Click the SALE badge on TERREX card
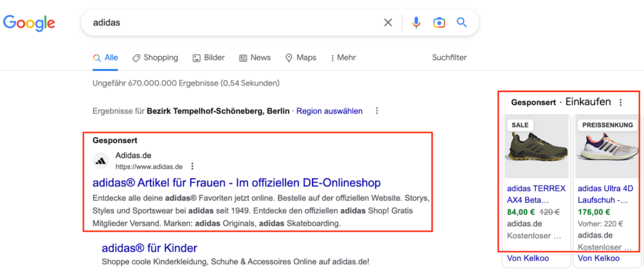Viewport: 644px width, 269px height. coord(520,125)
